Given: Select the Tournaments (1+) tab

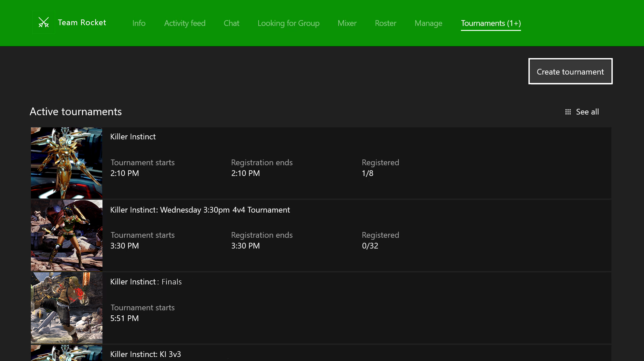Looking at the screenshot, I should pyautogui.click(x=490, y=23).
